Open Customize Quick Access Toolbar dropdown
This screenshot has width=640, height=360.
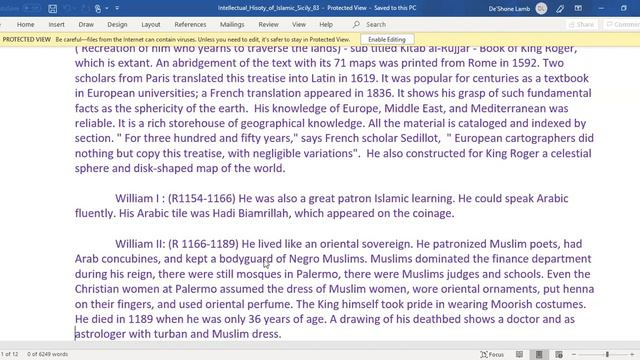117,8
